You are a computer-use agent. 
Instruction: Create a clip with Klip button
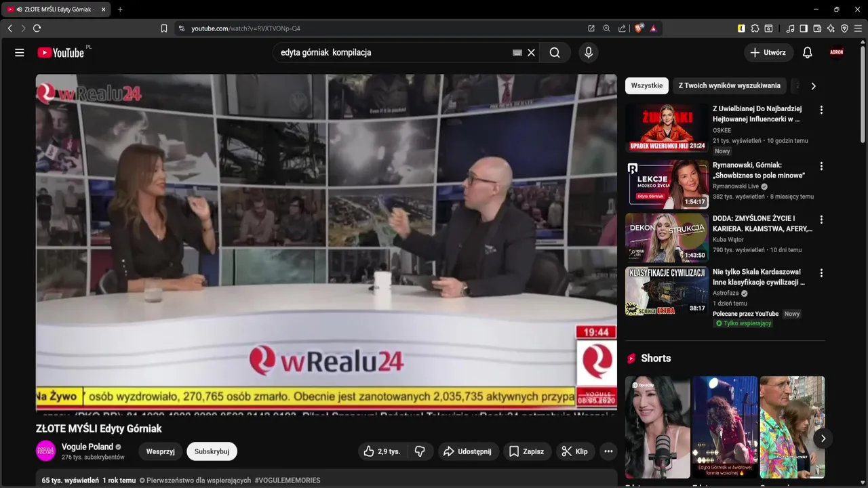(574, 451)
